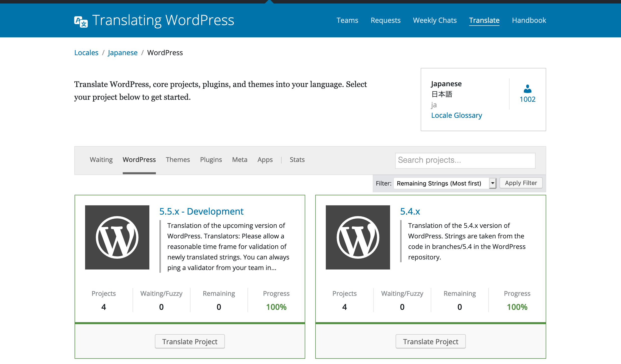Click the contributors person icon
The height and width of the screenshot is (364, 621).
(527, 89)
